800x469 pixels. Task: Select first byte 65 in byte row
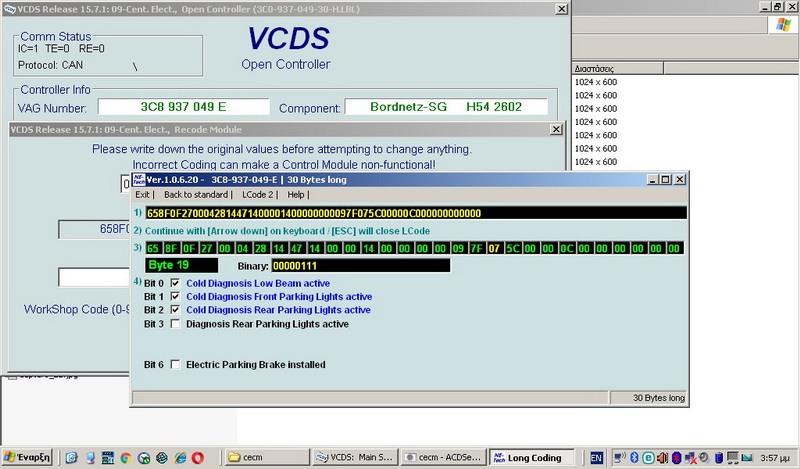153,249
